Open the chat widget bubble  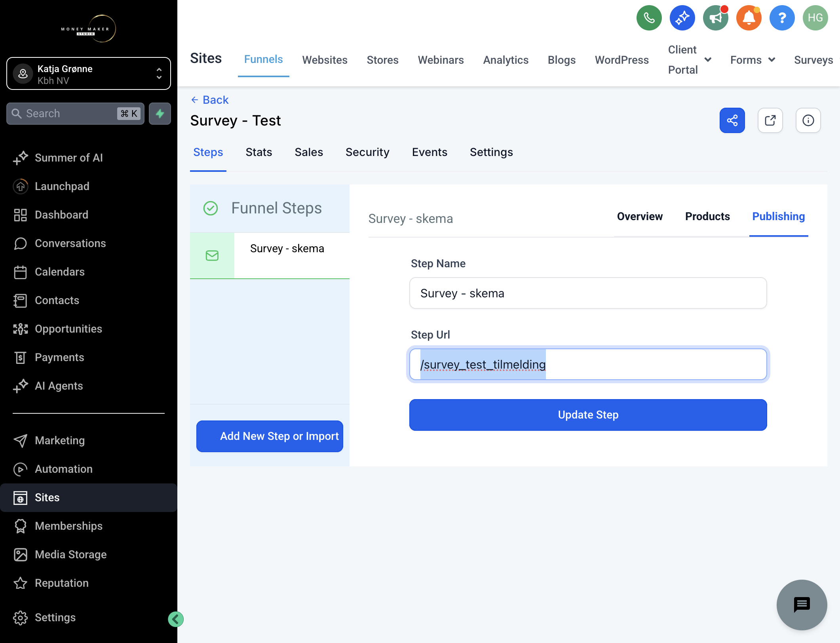802,605
